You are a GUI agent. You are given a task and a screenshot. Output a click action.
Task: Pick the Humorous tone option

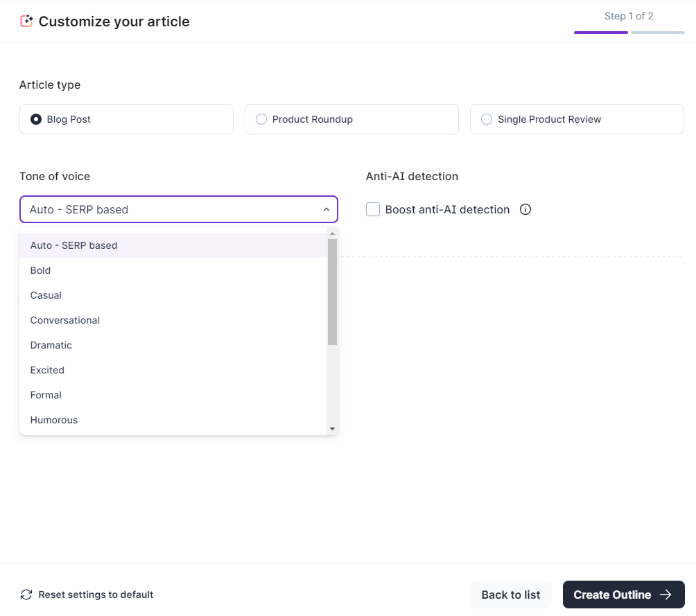pos(54,420)
